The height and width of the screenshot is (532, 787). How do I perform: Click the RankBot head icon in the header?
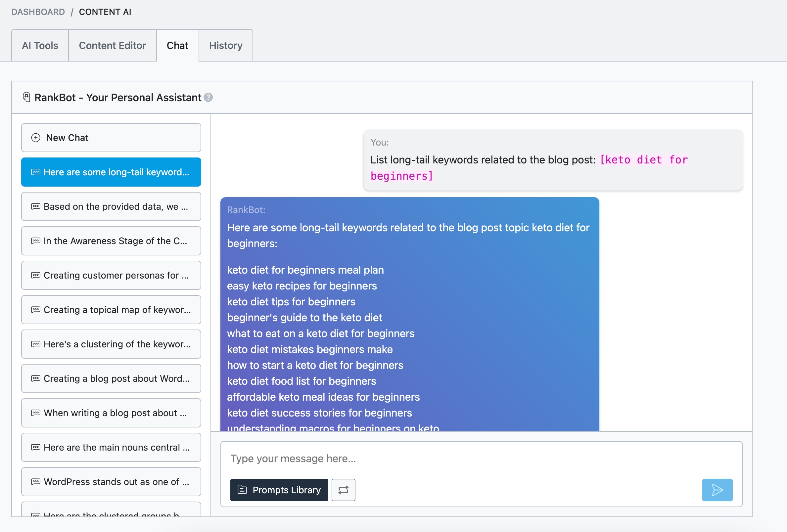click(x=26, y=97)
